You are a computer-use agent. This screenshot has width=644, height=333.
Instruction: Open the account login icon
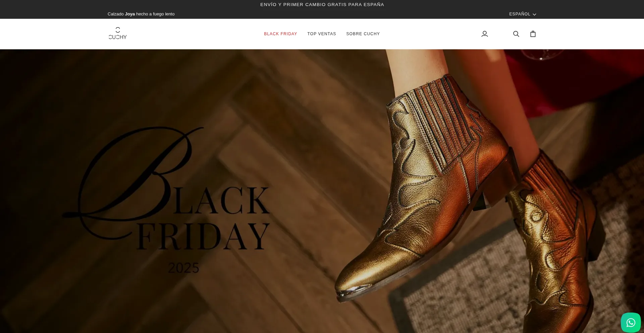[484, 34]
